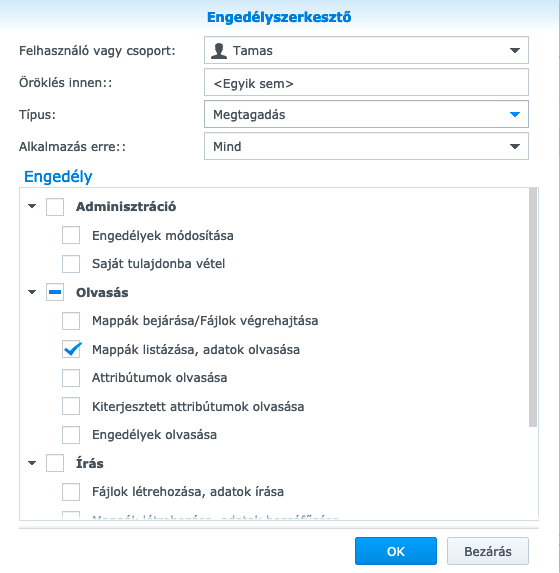Check Attribútumok olvasása checkbox
The image size is (560, 573).
tap(71, 377)
